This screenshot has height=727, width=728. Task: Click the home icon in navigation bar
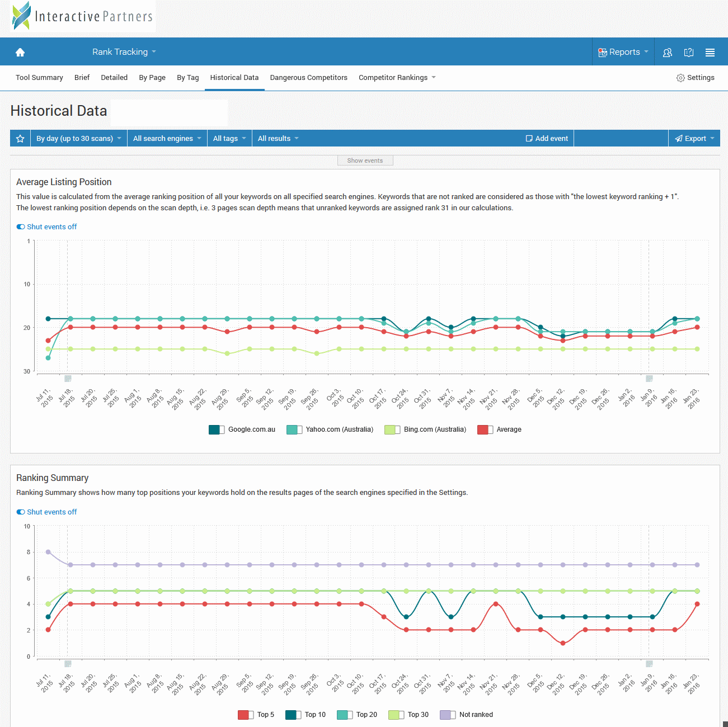[x=20, y=52]
